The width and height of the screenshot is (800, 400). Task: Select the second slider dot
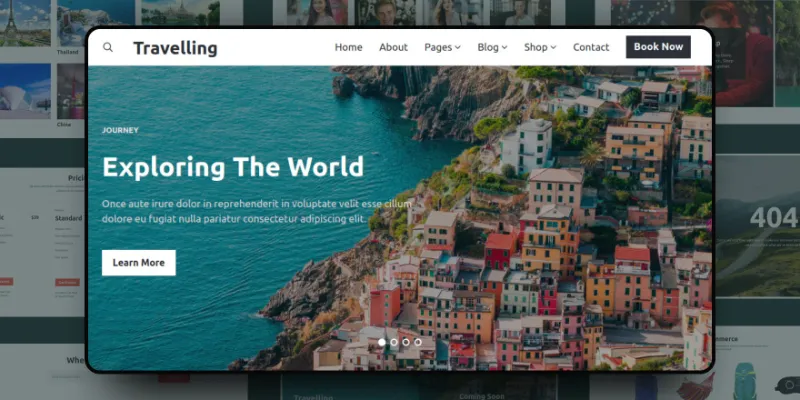[x=394, y=342]
